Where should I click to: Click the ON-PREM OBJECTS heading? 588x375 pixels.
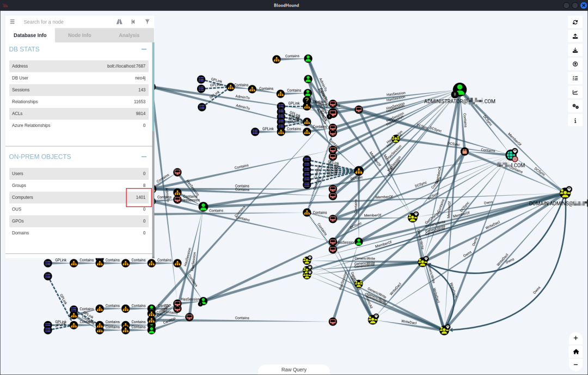[40, 157]
